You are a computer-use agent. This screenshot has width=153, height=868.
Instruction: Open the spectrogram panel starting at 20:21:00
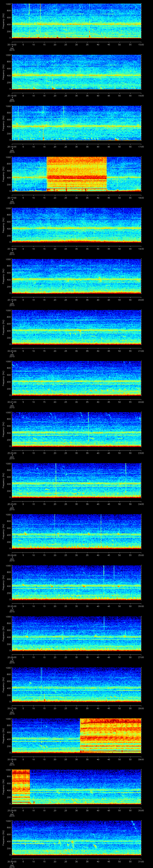(76, 378)
